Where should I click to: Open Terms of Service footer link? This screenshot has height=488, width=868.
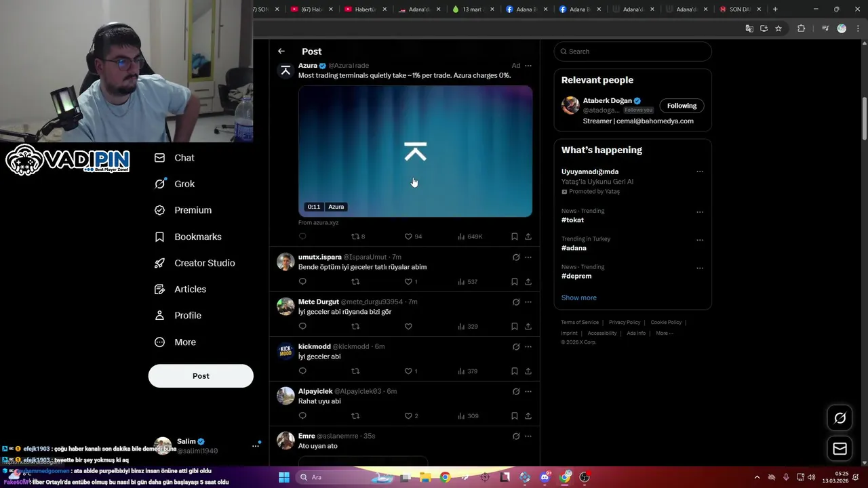point(580,323)
